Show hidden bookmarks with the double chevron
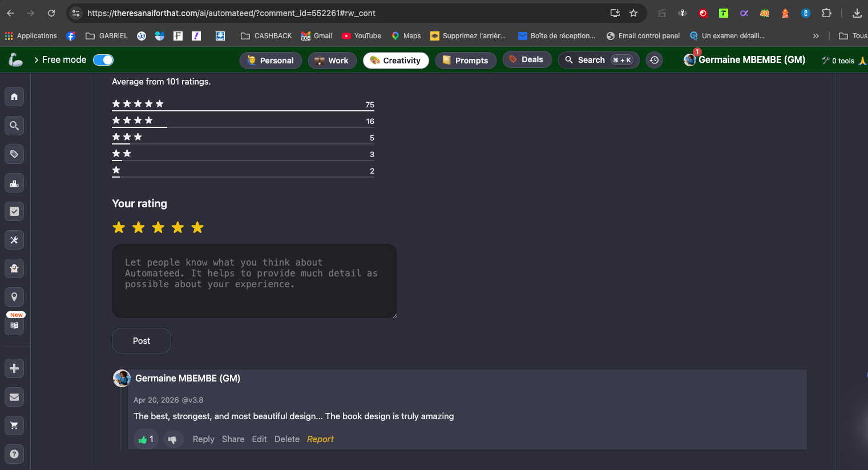 pos(816,35)
